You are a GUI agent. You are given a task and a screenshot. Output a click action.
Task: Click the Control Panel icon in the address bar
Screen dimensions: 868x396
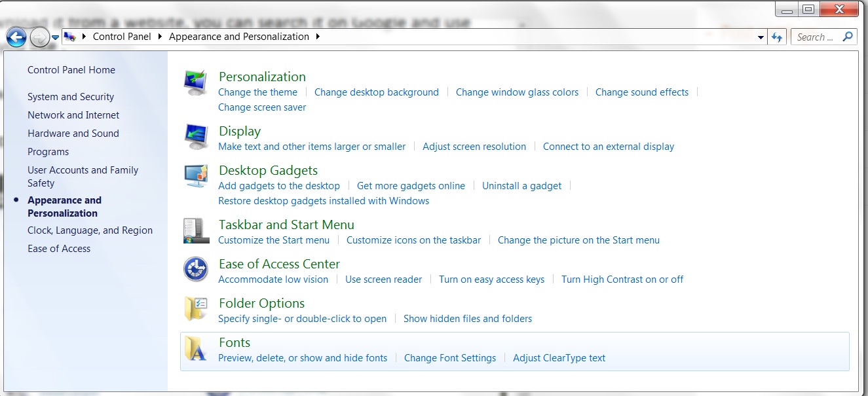[69, 37]
